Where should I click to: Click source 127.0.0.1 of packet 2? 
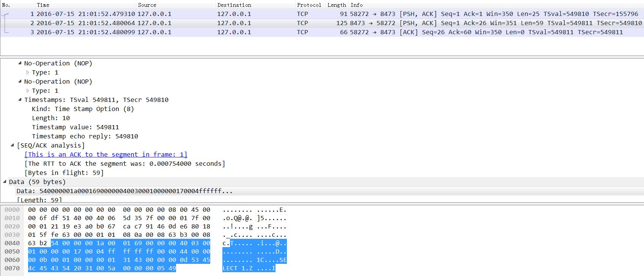(154, 23)
